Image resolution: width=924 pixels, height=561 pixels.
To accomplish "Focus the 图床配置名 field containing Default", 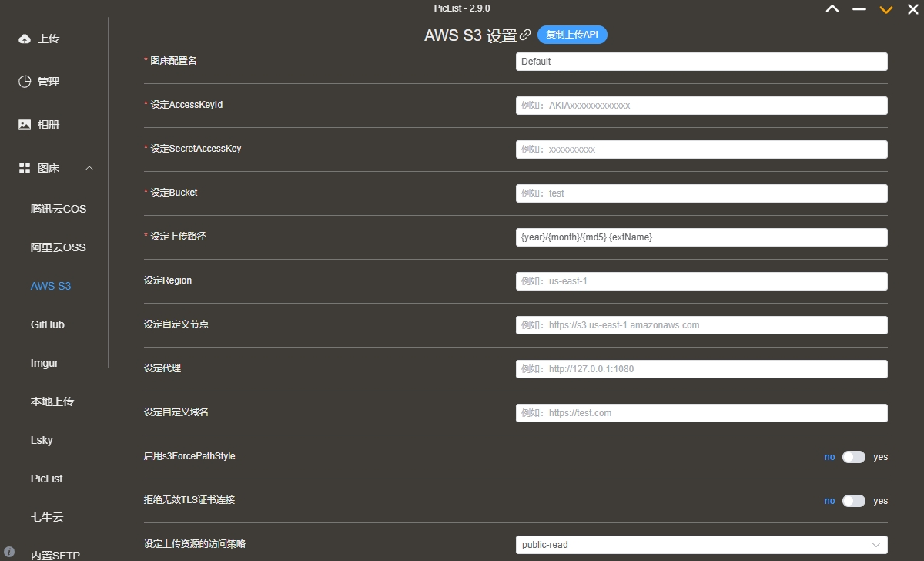I will pyautogui.click(x=701, y=62).
